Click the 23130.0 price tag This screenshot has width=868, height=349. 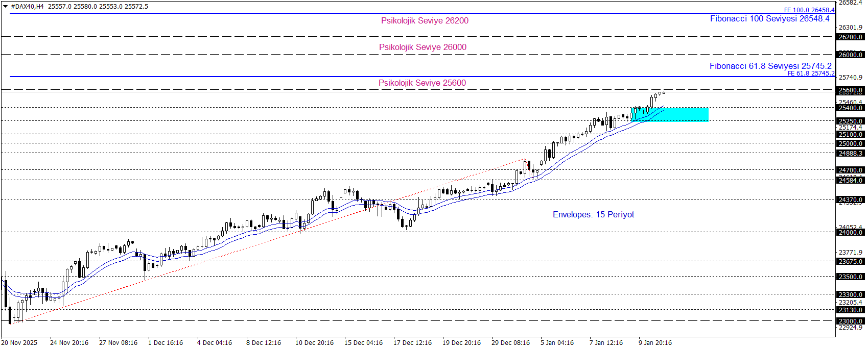pyautogui.click(x=850, y=310)
